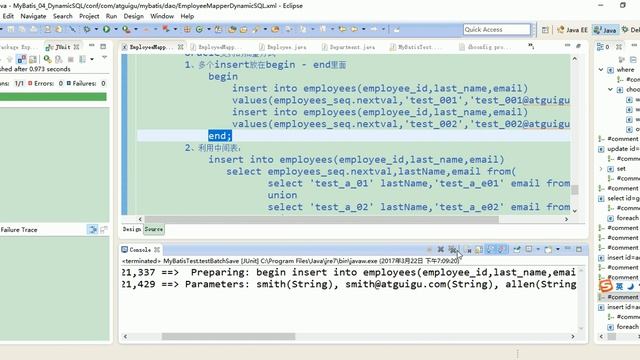Open Test Run History dropdown in JUnit
Screen dimensions: 640x360
(x=92, y=59)
